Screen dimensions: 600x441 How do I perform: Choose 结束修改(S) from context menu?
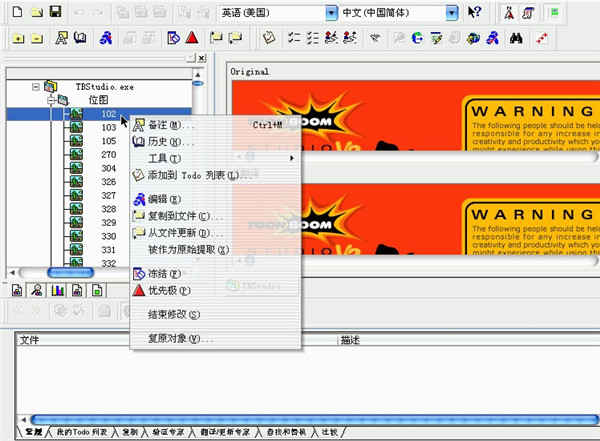tap(215, 314)
